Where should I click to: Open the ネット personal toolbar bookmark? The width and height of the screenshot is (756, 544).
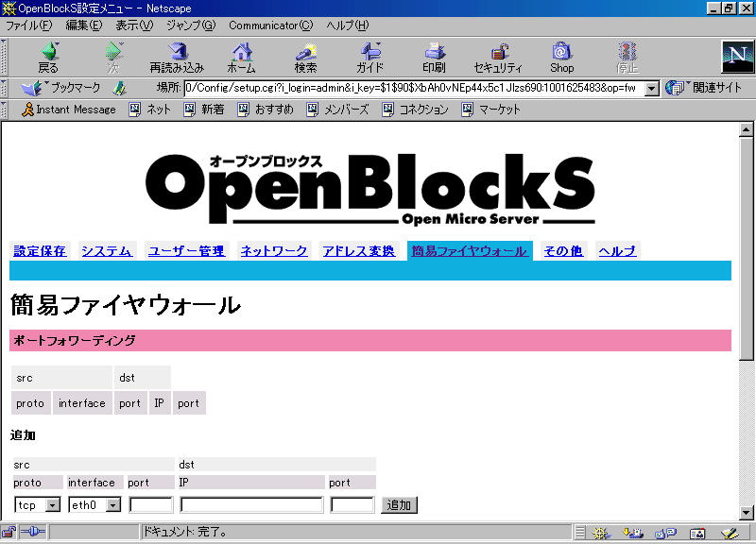[x=150, y=110]
